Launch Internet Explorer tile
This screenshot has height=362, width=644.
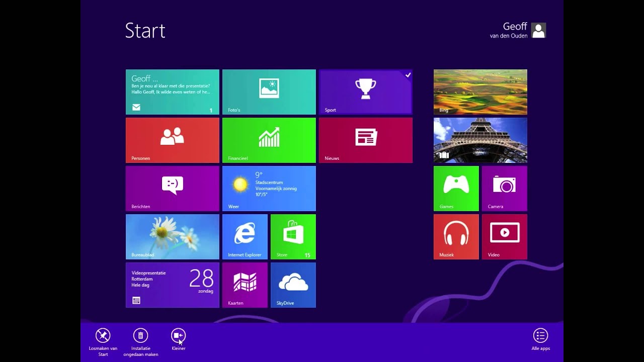click(x=245, y=237)
